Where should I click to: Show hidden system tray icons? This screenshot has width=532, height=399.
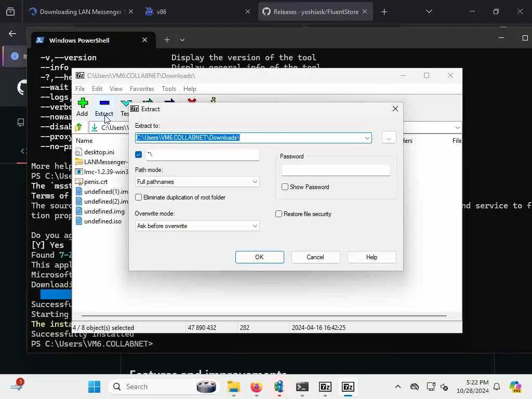tap(398, 387)
